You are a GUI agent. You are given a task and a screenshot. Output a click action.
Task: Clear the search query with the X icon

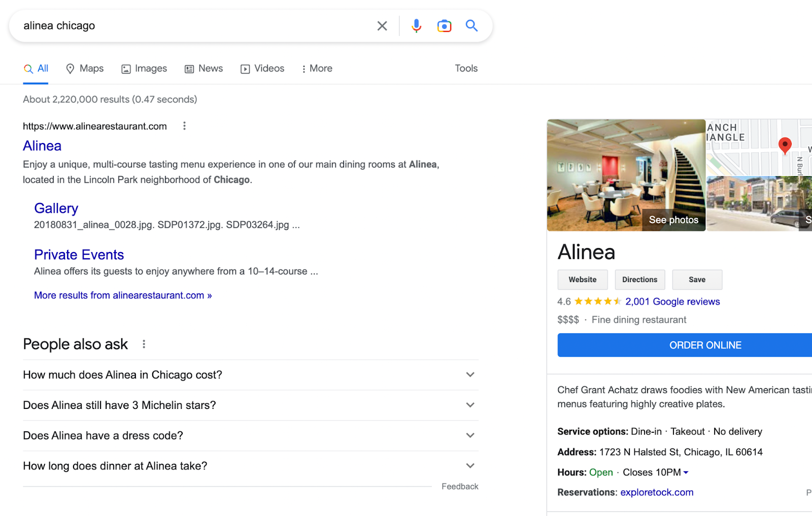382,26
